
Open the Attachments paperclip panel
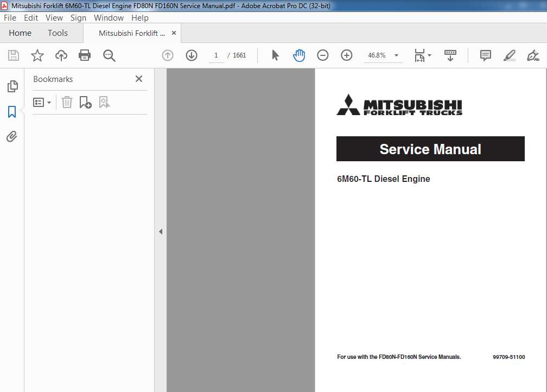[x=12, y=136]
